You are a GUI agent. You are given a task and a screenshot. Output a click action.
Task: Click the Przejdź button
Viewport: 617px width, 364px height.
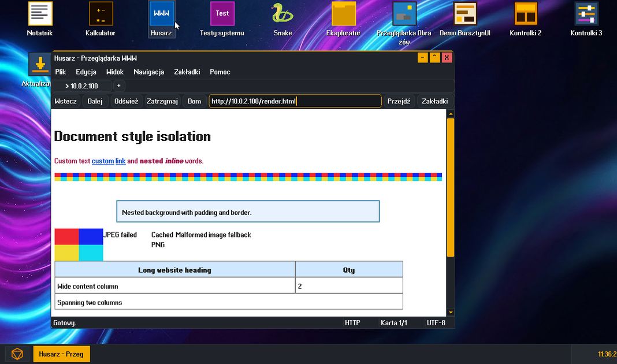(x=399, y=101)
